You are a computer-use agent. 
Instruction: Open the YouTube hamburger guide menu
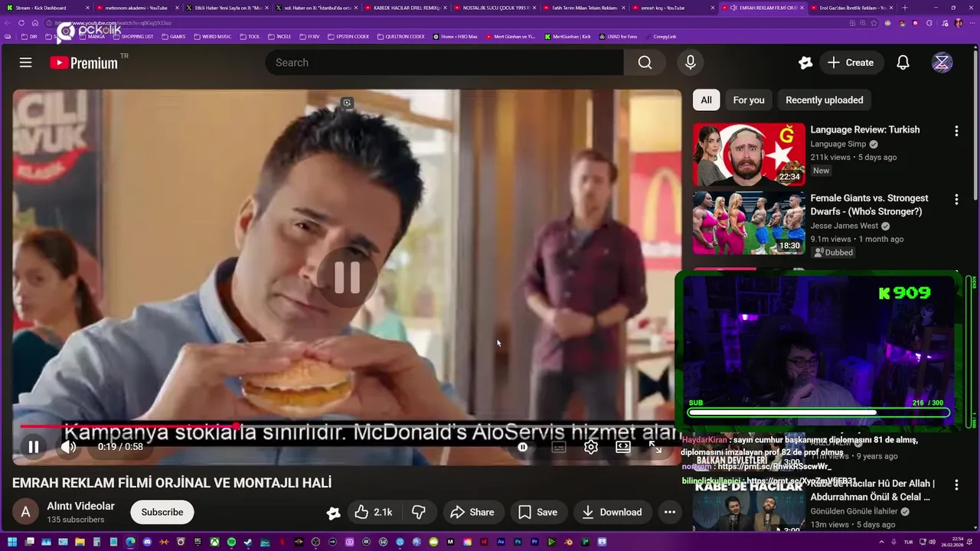25,63
